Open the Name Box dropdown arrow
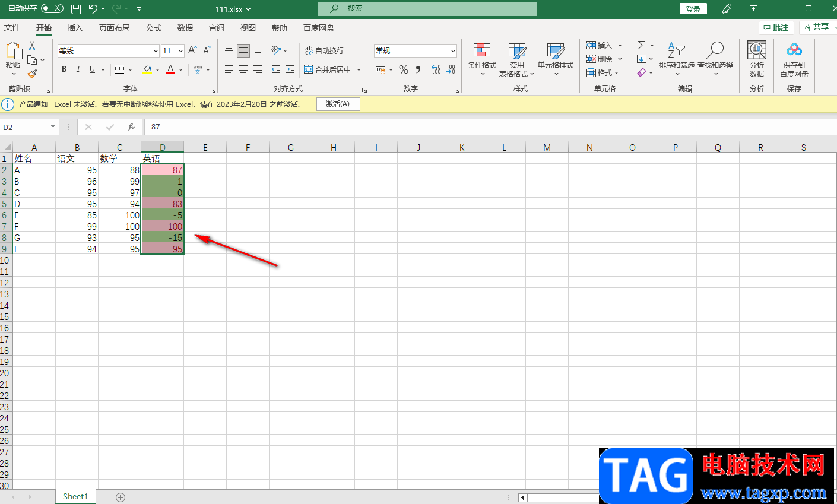Viewport: 837px width, 504px height. [53, 127]
